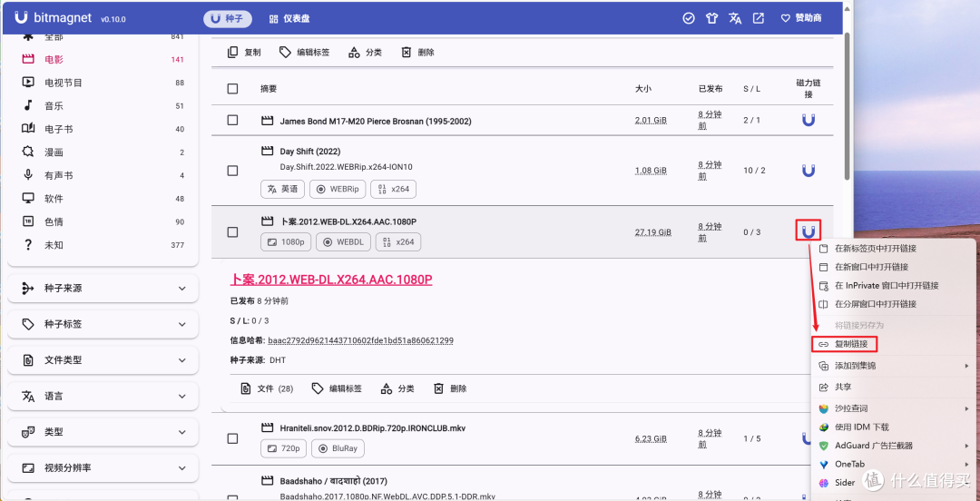Expand the 视频分辨率 filter panel
The height and width of the screenshot is (501, 980).
pos(103,467)
